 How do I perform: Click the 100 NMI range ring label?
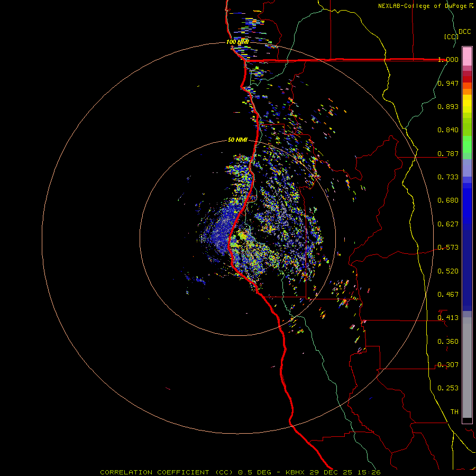(237, 42)
